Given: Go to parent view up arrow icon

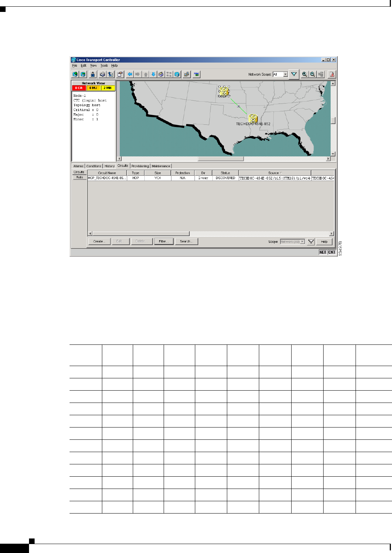Looking at the screenshot, I should pyautogui.click(x=145, y=74).
